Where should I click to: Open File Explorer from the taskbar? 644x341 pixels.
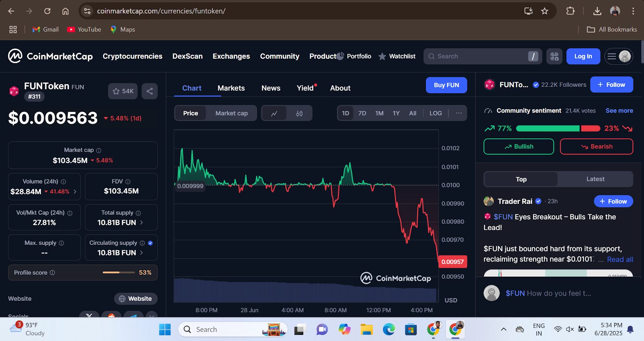(366, 330)
